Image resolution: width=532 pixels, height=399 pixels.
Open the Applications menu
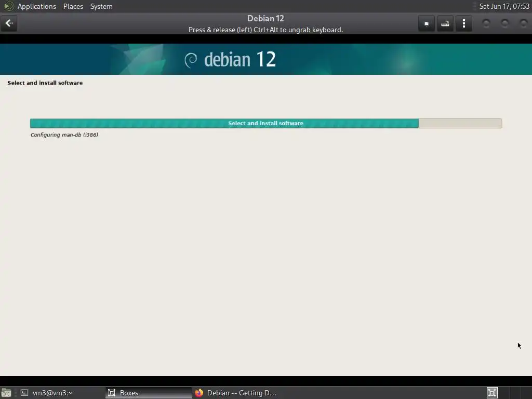[x=37, y=6]
